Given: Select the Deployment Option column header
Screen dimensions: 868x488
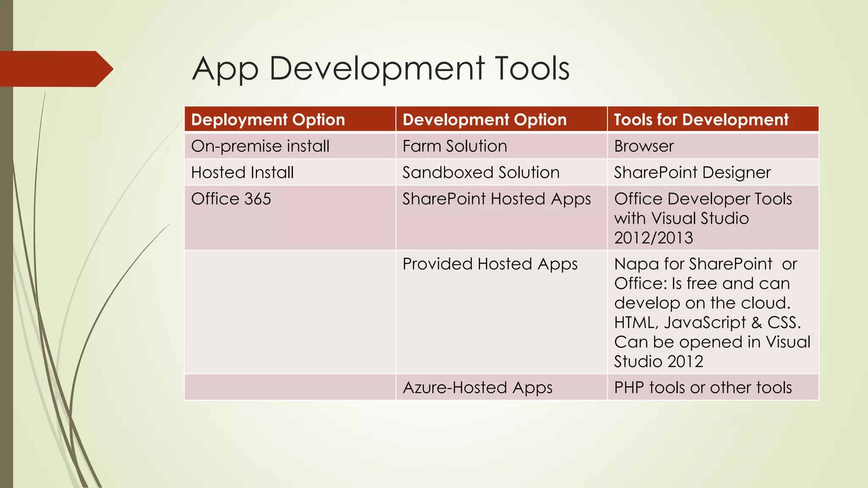Looking at the screenshot, I should tap(268, 119).
